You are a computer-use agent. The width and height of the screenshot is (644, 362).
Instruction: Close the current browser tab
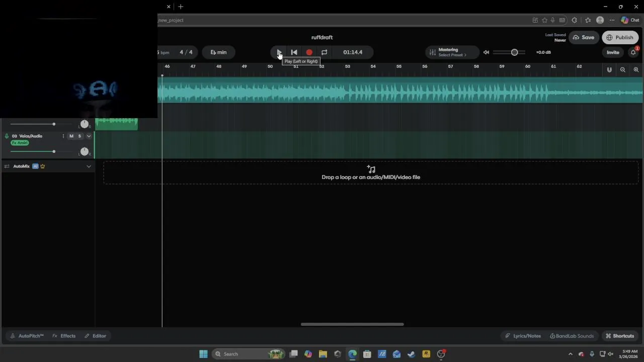pos(169,7)
